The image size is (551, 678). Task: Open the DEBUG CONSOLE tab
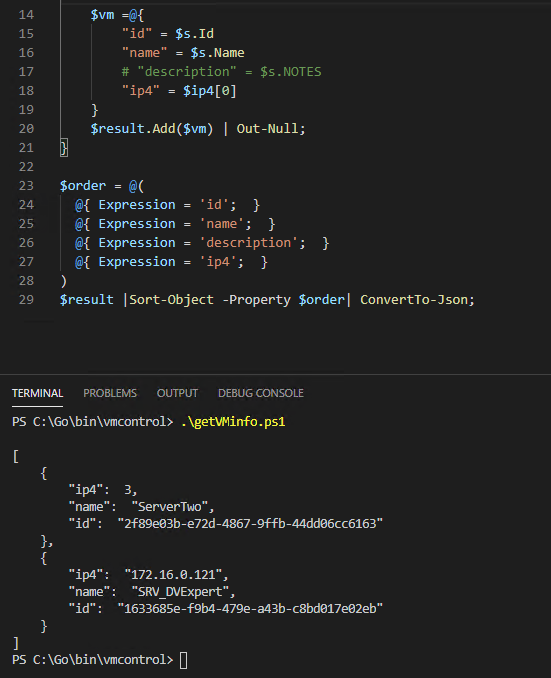(x=261, y=393)
